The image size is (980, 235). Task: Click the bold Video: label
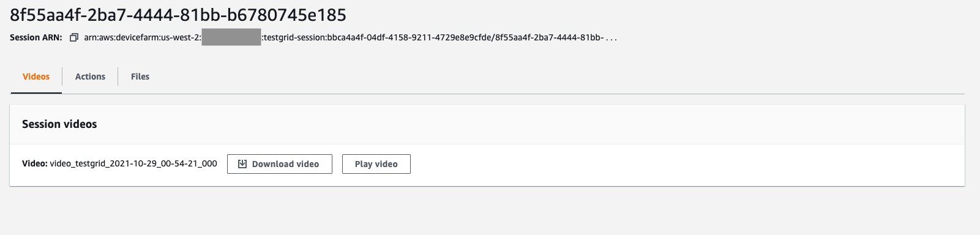pyautogui.click(x=34, y=164)
